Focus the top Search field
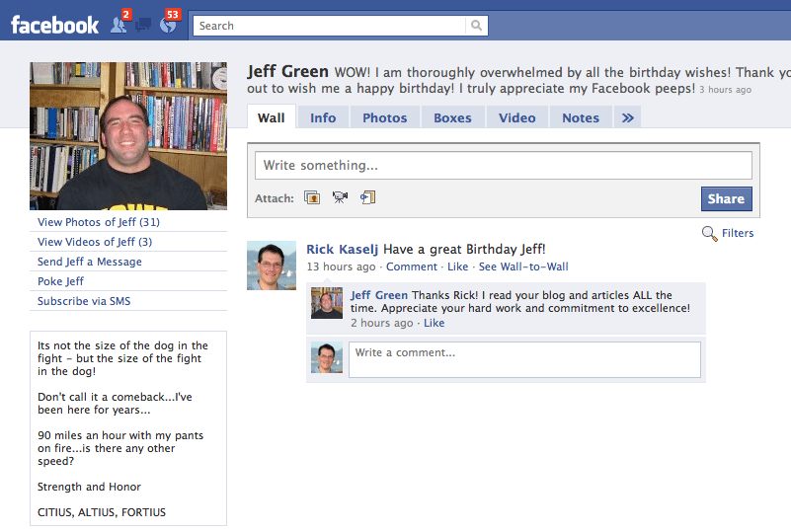The image size is (791, 532). (x=330, y=26)
